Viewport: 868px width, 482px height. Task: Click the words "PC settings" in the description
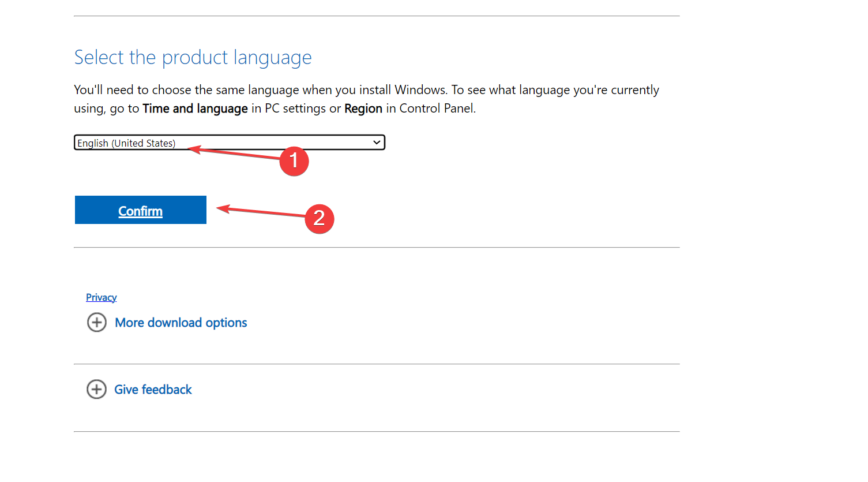click(295, 109)
